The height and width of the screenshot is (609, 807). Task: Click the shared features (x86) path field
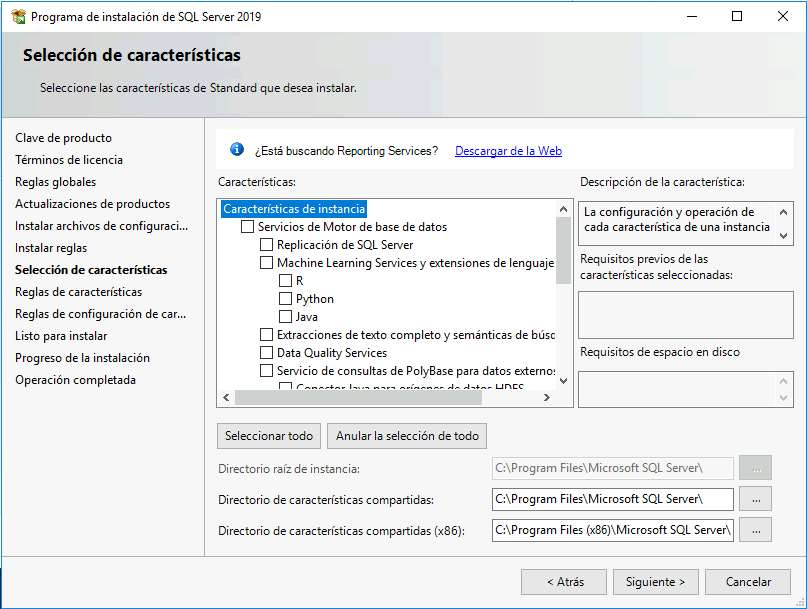point(613,530)
